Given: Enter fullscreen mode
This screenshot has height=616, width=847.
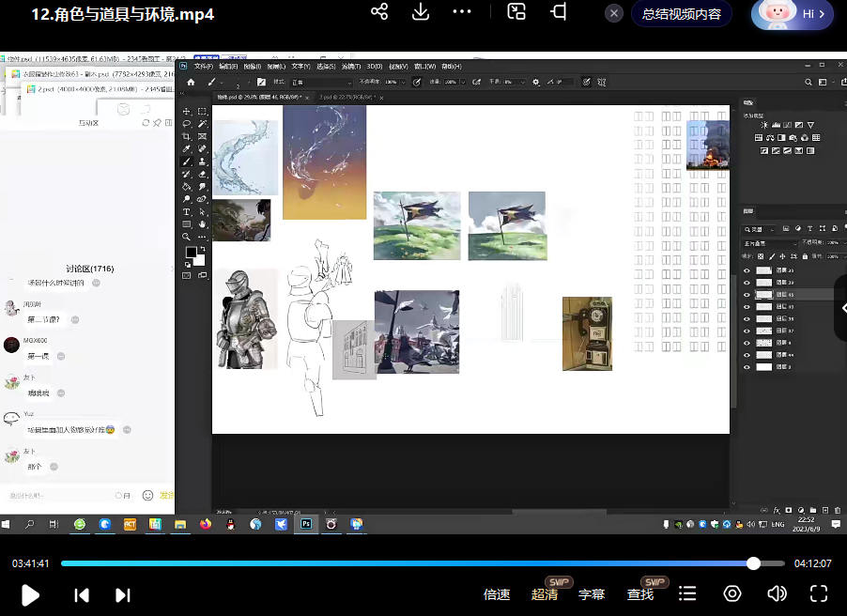Looking at the screenshot, I should (x=819, y=593).
